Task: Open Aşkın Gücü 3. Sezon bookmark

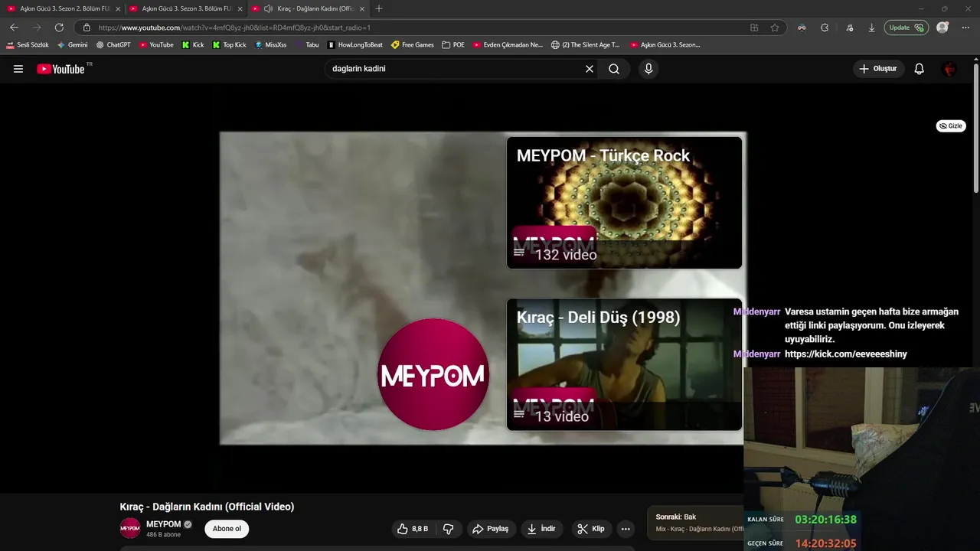Action: (x=665, y=45)
